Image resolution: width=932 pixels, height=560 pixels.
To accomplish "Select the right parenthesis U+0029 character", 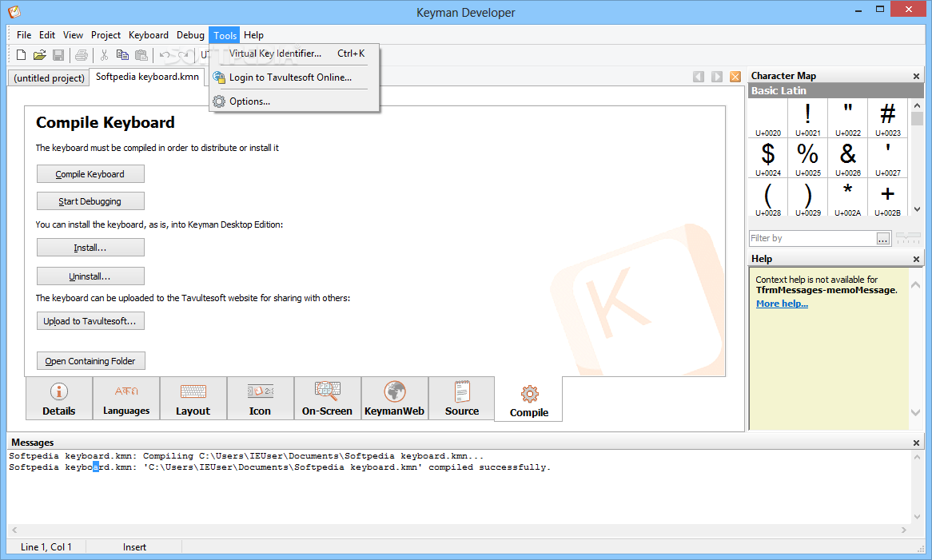I will point(808,197).
